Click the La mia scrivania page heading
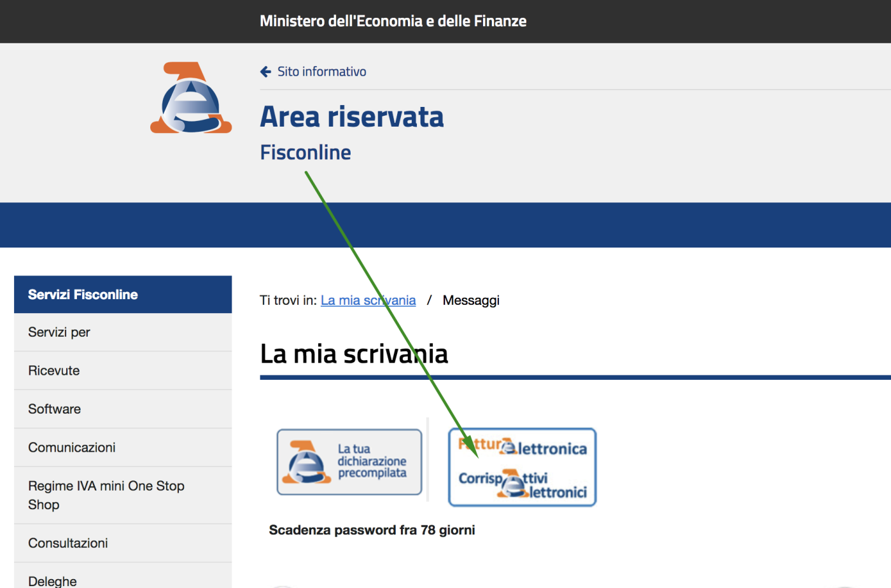The width and height of the screenshot is (891, 588). pos(354,354)
